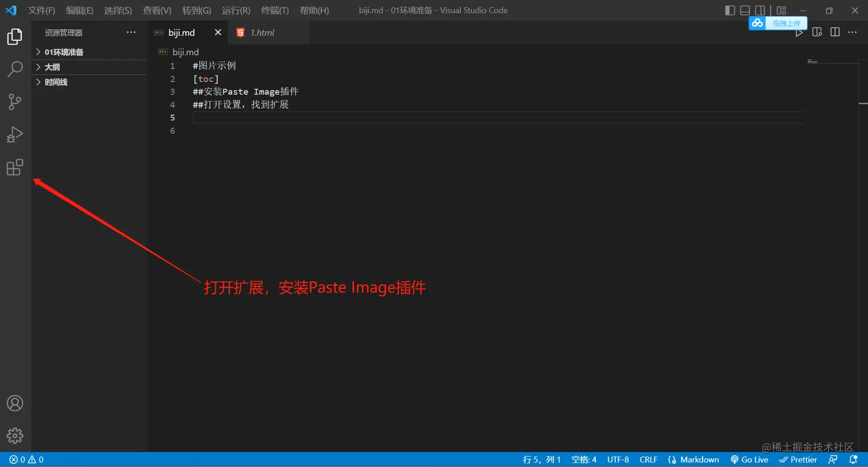Image resolution: width=868 pixels, height=467 pixels.
Task: Open the Manage gear icon
Action: click(x=15, y=435)
